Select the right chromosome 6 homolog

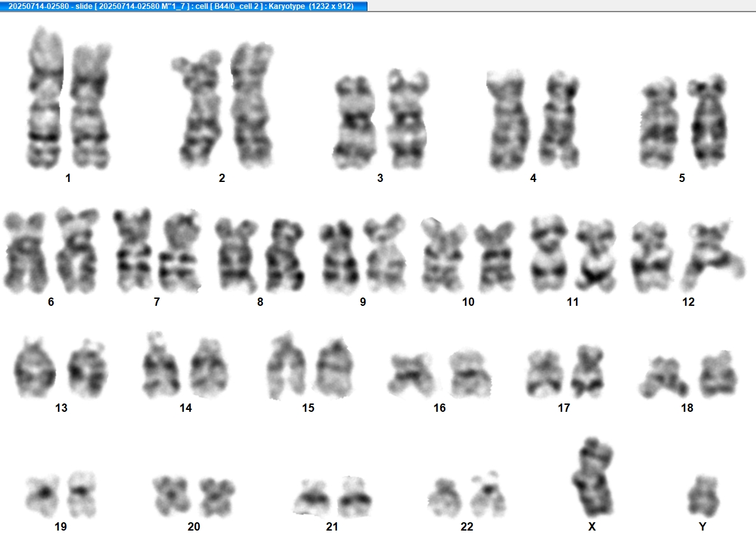pos(77,250)
